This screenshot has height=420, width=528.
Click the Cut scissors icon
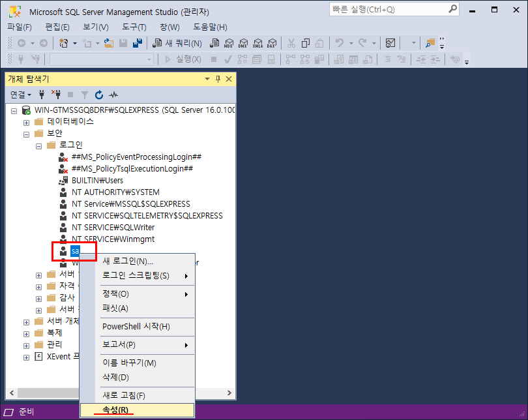(291, 43)
